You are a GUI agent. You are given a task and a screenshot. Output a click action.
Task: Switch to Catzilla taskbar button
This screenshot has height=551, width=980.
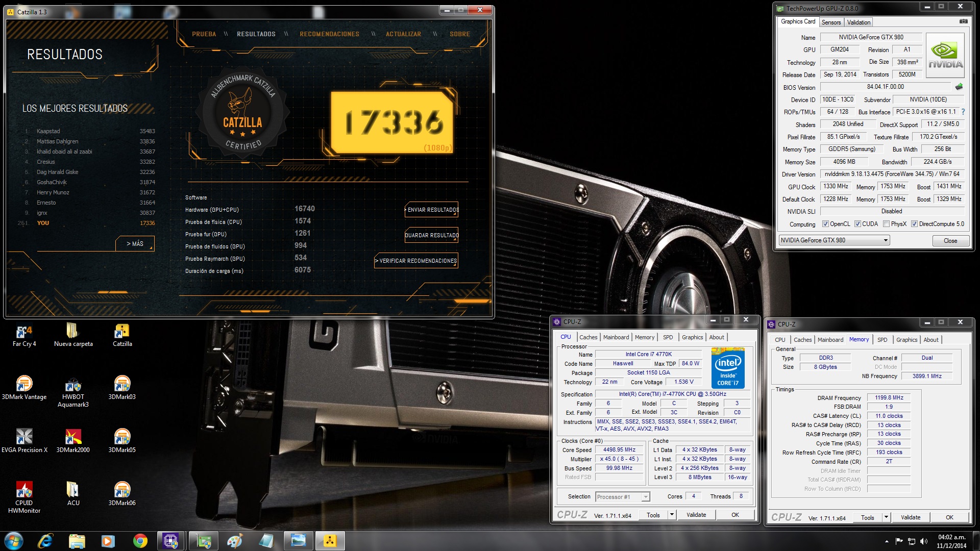pos(330,541)
